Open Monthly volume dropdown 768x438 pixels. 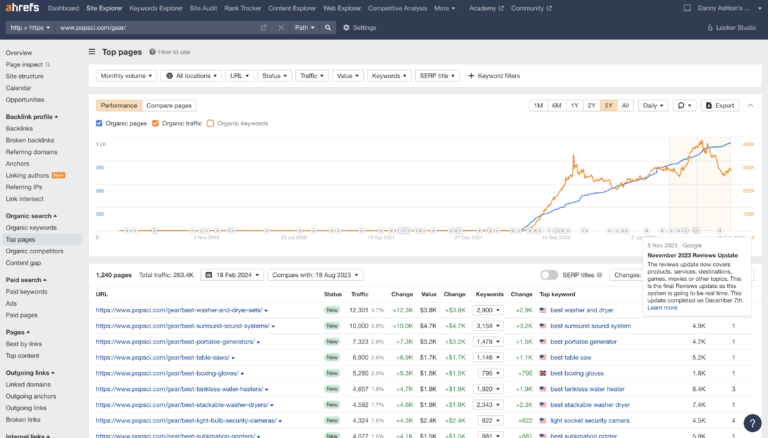click(126, 76)
